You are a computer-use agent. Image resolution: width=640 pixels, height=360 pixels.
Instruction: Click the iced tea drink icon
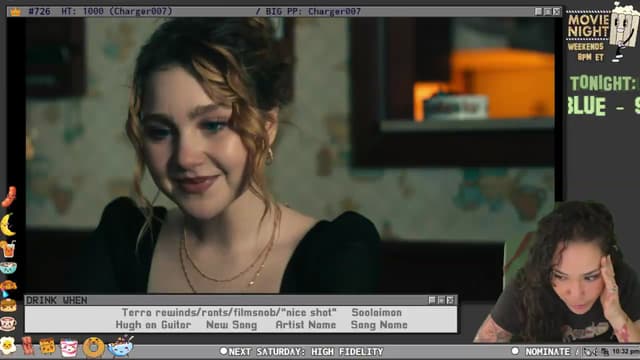pos(8,249)
